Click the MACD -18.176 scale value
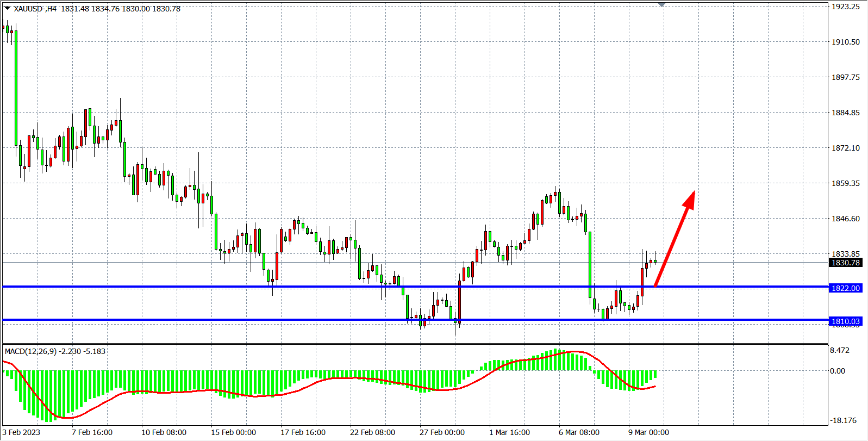 coord(842,420)
